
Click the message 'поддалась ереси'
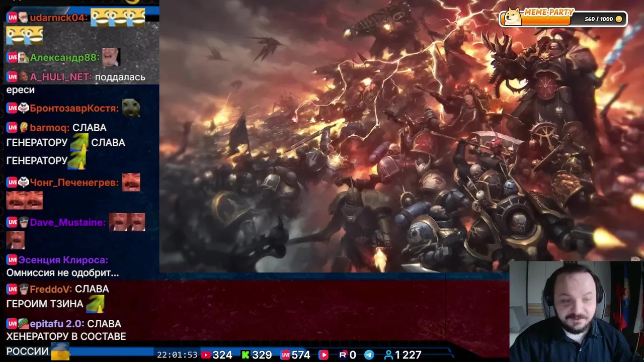coord(75,83)
